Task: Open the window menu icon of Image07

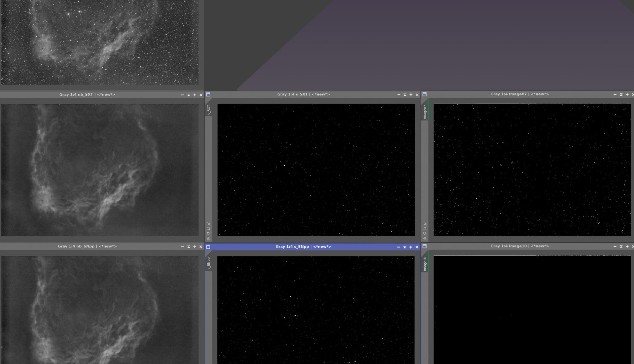Action: 425,94
